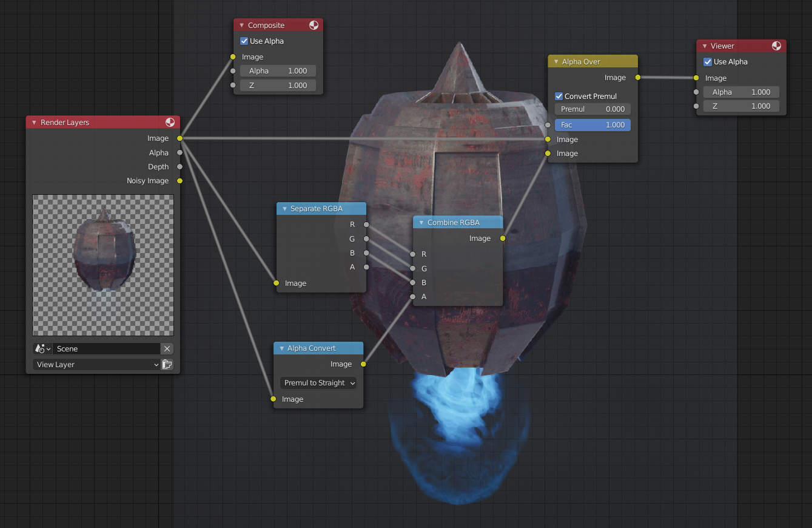The height and width of the screenshot is (528, 812).
Task: Click the Render Layers preview thumbnail
Action: point(103,265)
